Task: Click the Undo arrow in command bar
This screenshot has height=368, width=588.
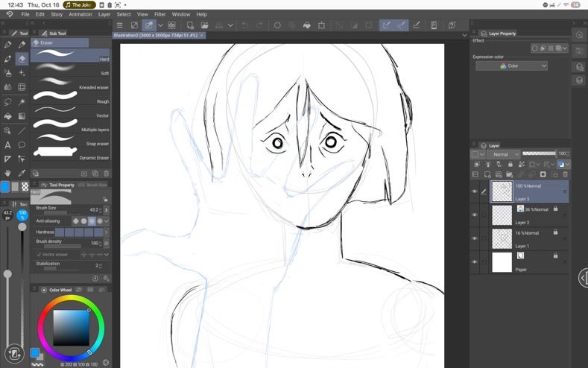Action: (x=244, y=25)
